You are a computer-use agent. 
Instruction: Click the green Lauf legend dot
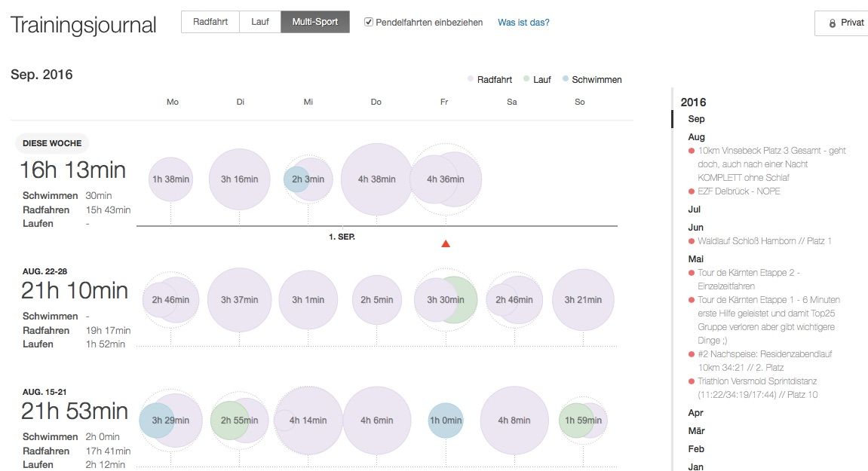tap(526, 79)
